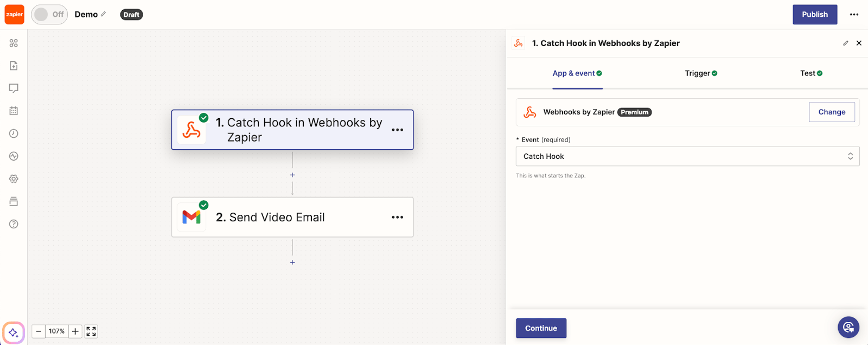Viewport: 868px width, 345px height.
Task: Fit the canvas to view
Action: tap(91, 331)
